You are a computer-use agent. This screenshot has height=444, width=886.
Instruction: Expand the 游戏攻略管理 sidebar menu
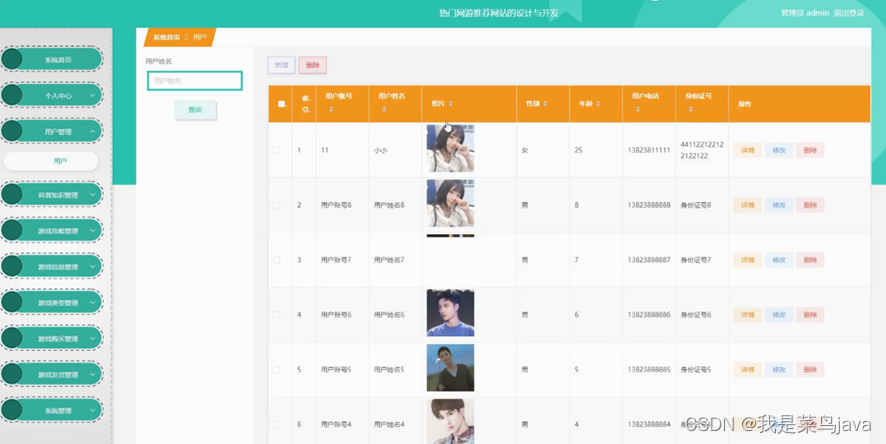coord(52,230)
